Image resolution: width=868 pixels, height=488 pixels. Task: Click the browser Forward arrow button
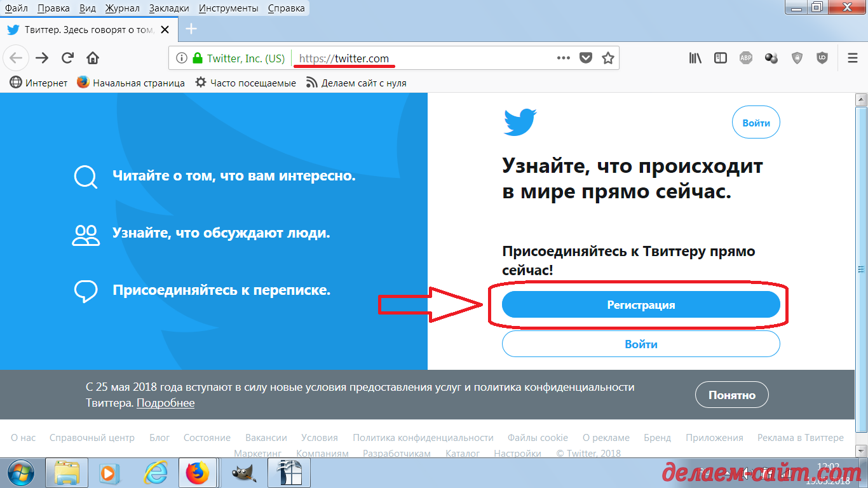pyautogui.click(x=42, y=58)
